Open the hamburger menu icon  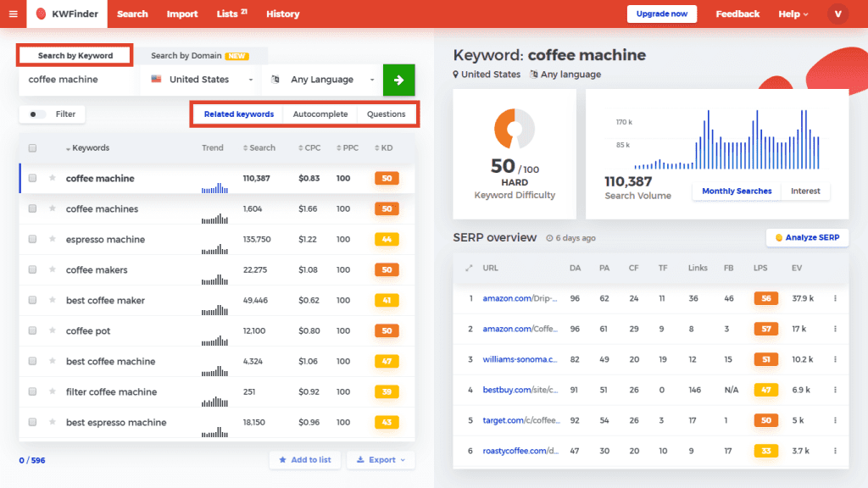(x=13, y=14)
